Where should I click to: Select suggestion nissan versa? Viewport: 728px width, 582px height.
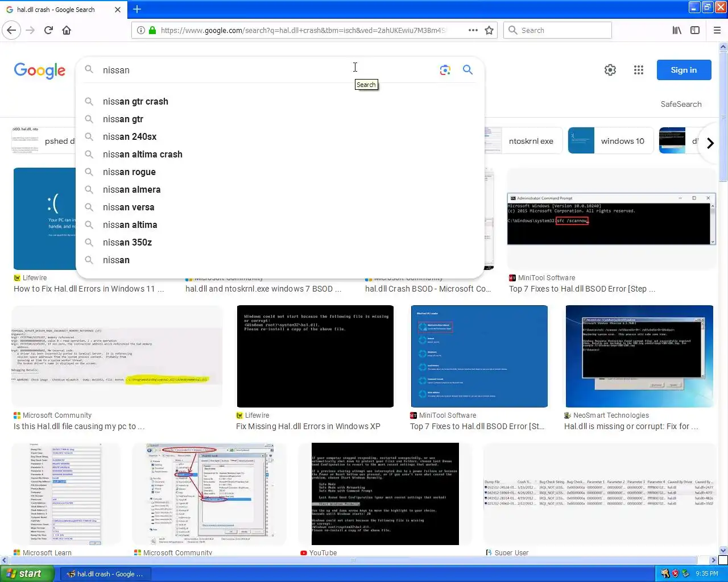pos(280,207)
